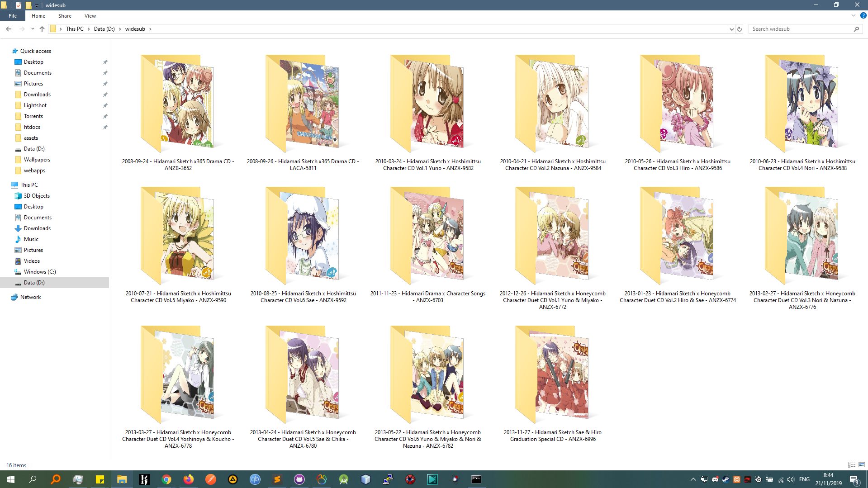Open Sticky Notes from taskbar
868x488 pixels.
(x=100, y=479)
